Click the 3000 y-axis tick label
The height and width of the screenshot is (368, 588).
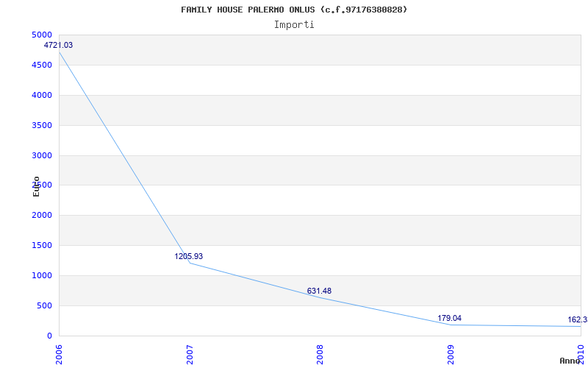(x=42, y=156)
